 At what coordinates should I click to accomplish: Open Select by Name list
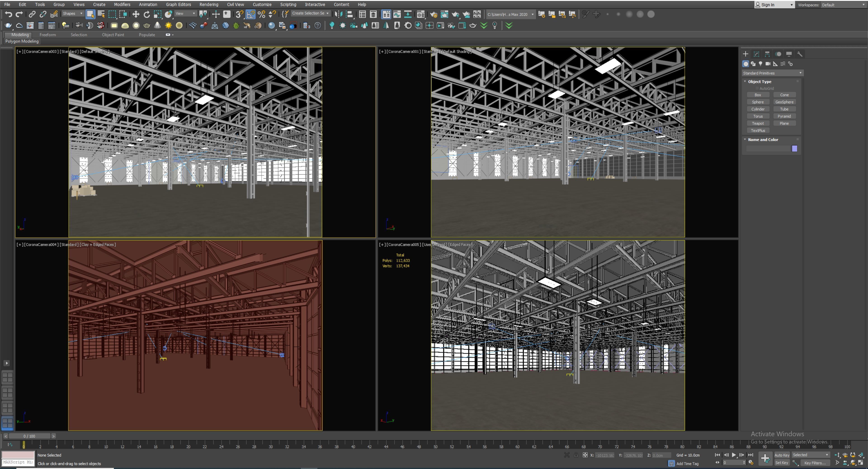click(x=101, y=14)
